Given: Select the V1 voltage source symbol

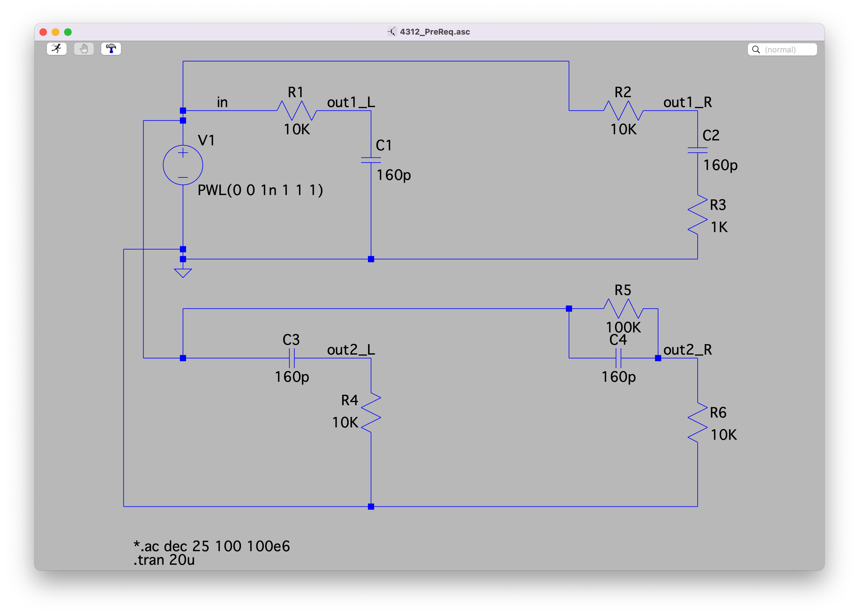Looking at the screenshot, I should coord(183,165).
